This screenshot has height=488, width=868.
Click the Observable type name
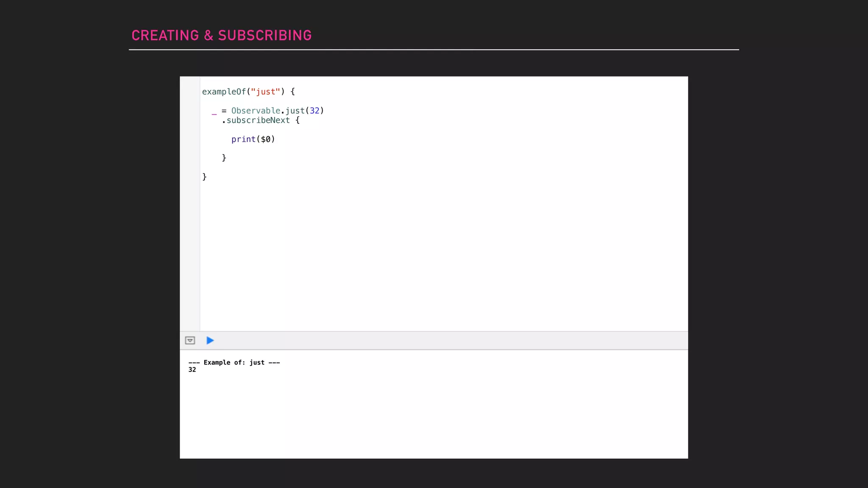(256, 111)
